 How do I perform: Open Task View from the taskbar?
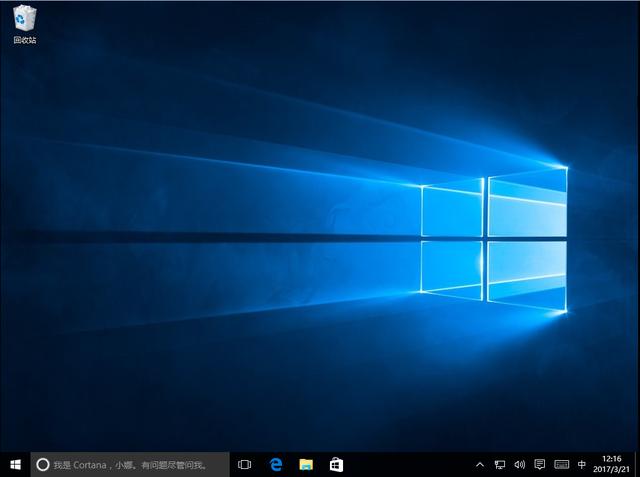coord(245,464)
